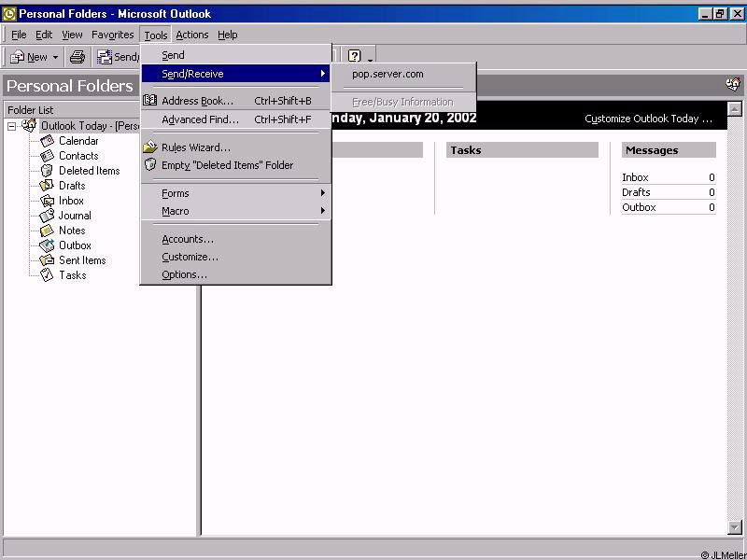Click the Contacts folder icon
747x560 pixels.
coord(48,156)
